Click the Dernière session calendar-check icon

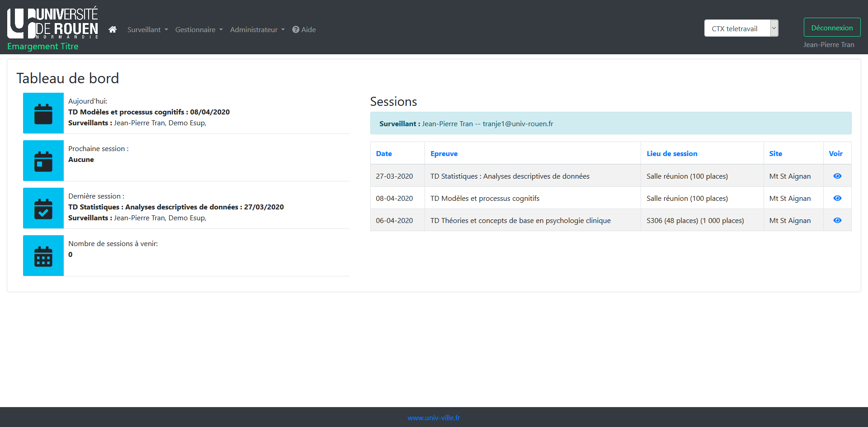[43, 209]
